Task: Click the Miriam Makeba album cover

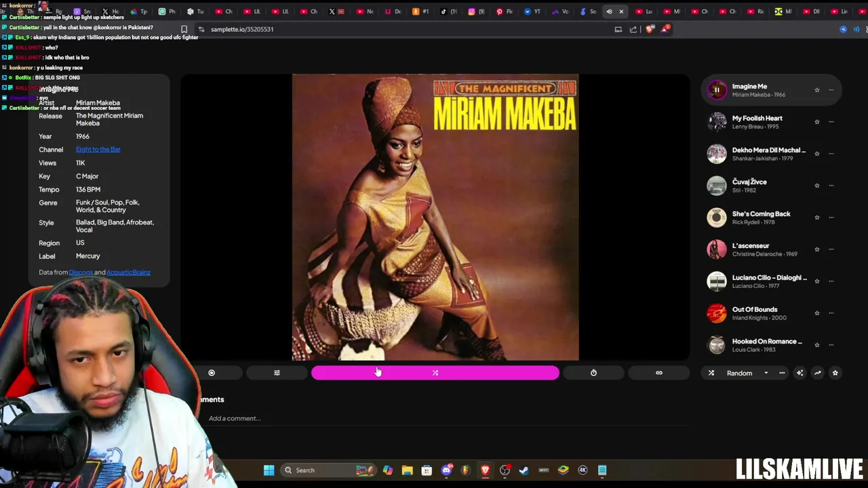Action: coord(435,218)
